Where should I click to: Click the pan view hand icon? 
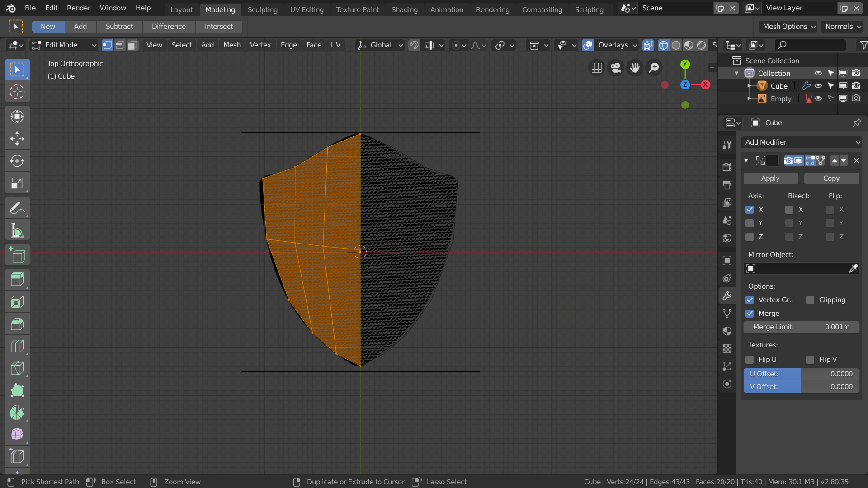635,68
